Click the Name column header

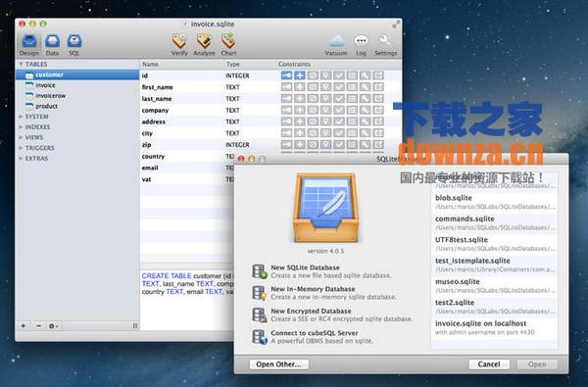coord(181,64)
